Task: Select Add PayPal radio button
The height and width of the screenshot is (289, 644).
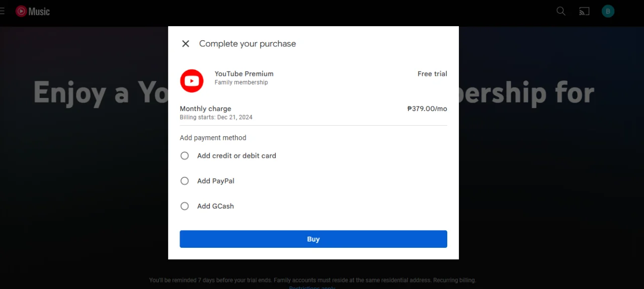Action: (185, 181)
